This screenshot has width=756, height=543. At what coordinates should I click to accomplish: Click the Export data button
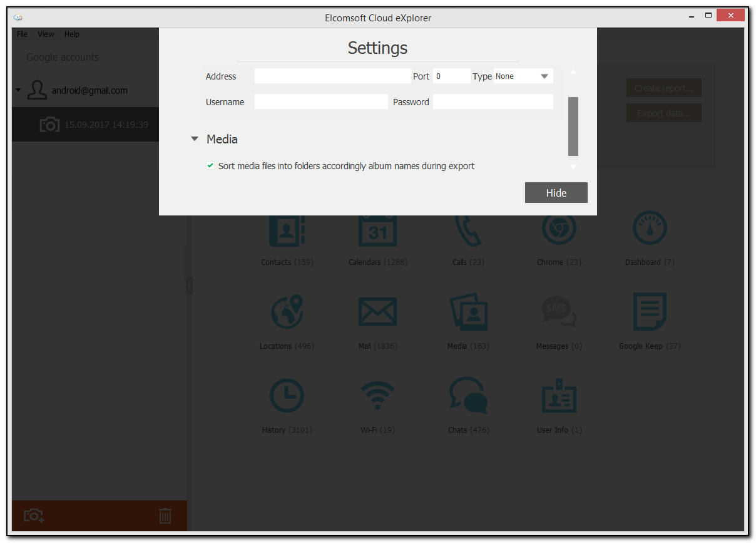coord(663,113)
